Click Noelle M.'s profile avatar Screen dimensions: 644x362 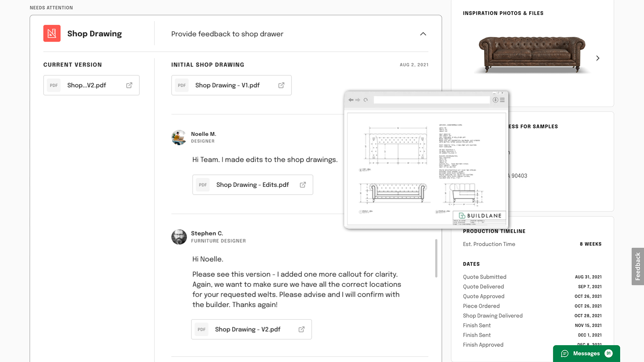[179, 137]
